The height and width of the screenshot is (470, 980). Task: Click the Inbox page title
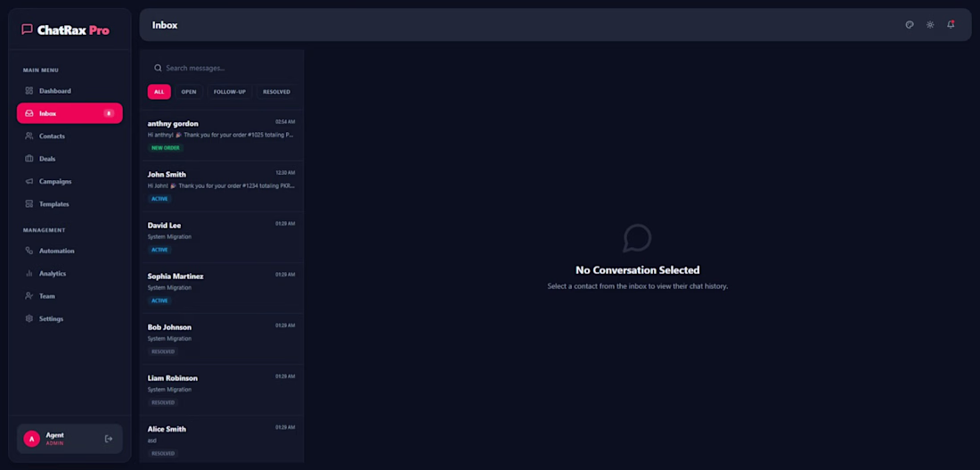coord(165,25)
